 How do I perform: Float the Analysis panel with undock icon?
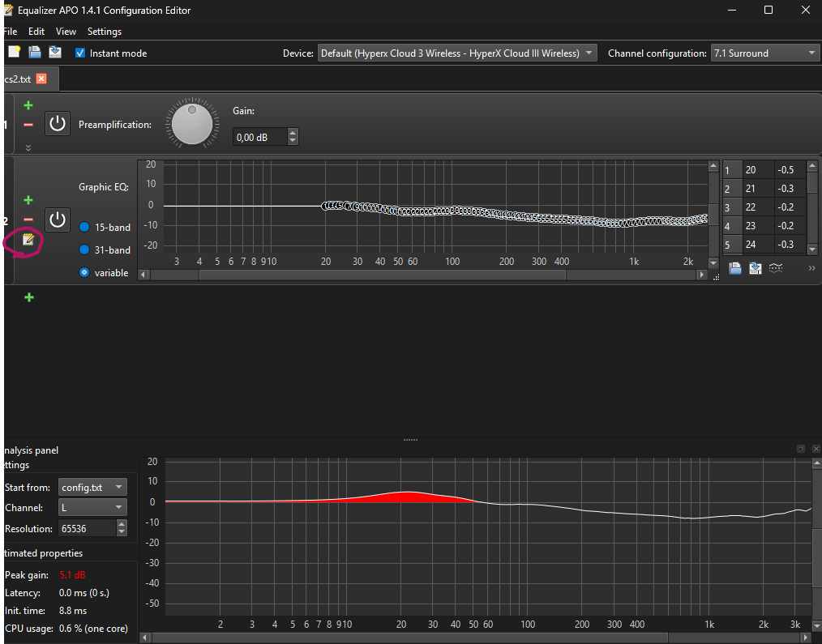[x=800, y=449]
